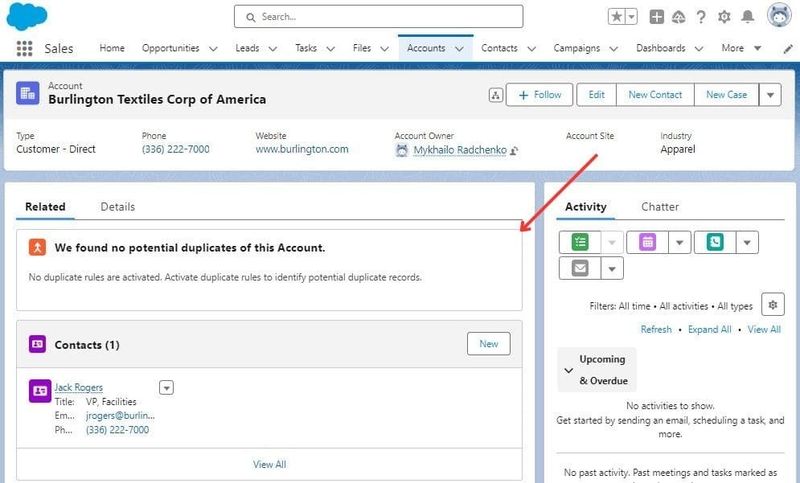Call the account phone (336) 222-7000
800x483 pixels.
pyautogui.click(x=176, y=149)
